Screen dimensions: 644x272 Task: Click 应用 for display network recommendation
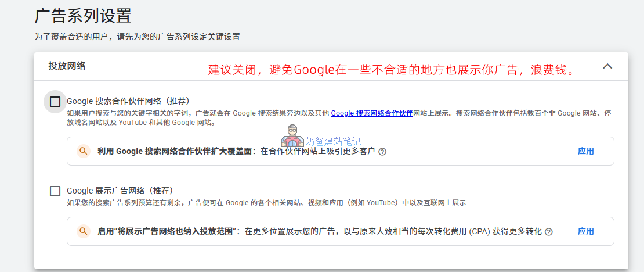tap(585, 231)
